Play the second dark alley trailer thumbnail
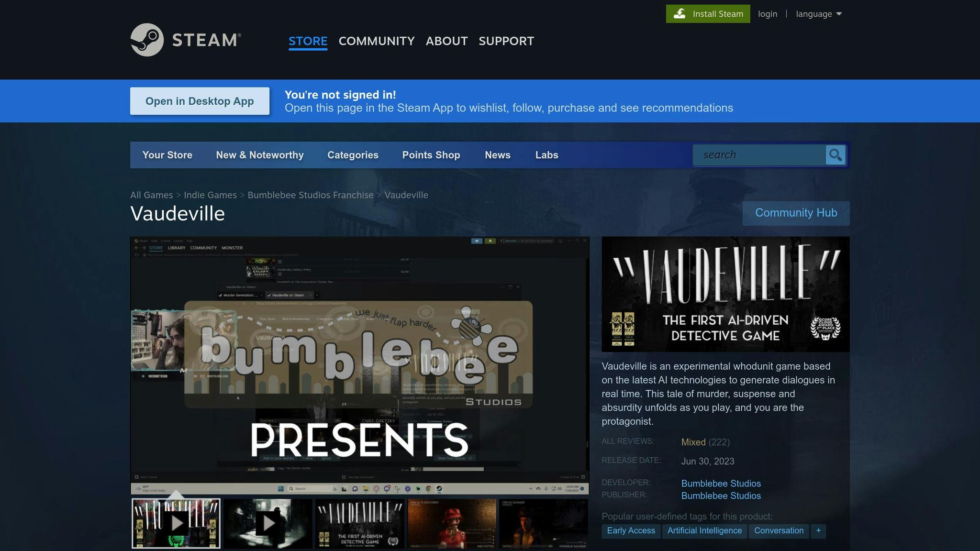Screen dimensions: 980x551 pos(268,523)
